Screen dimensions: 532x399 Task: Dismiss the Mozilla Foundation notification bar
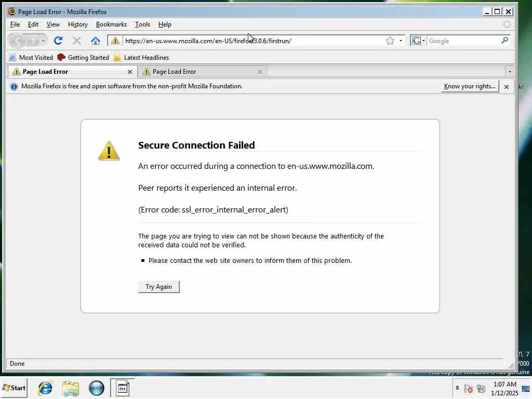[x=506, y=87]
